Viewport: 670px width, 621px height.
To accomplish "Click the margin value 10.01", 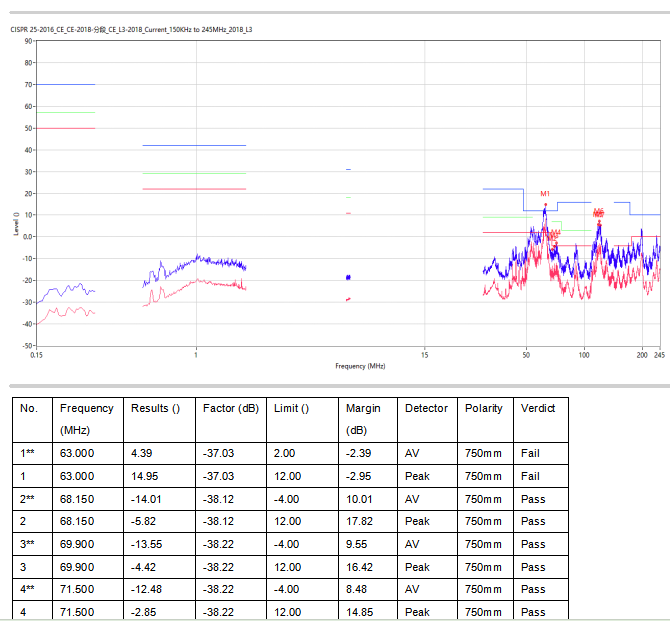I will [359, 499].
